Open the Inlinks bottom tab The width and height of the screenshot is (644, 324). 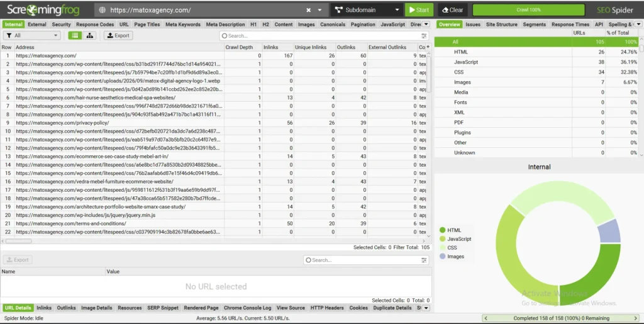click(x=44, y=308)
